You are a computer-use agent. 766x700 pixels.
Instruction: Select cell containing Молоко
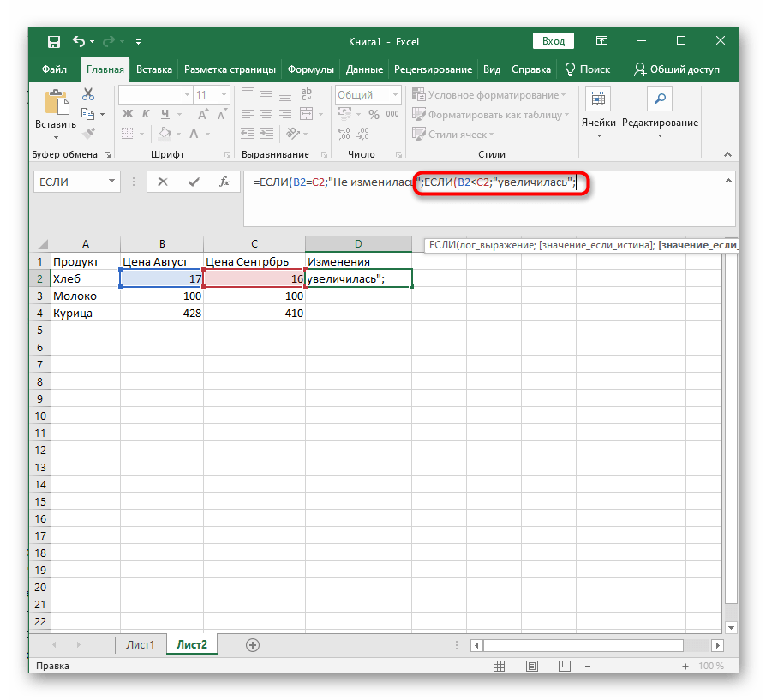[x=86, y=296]
